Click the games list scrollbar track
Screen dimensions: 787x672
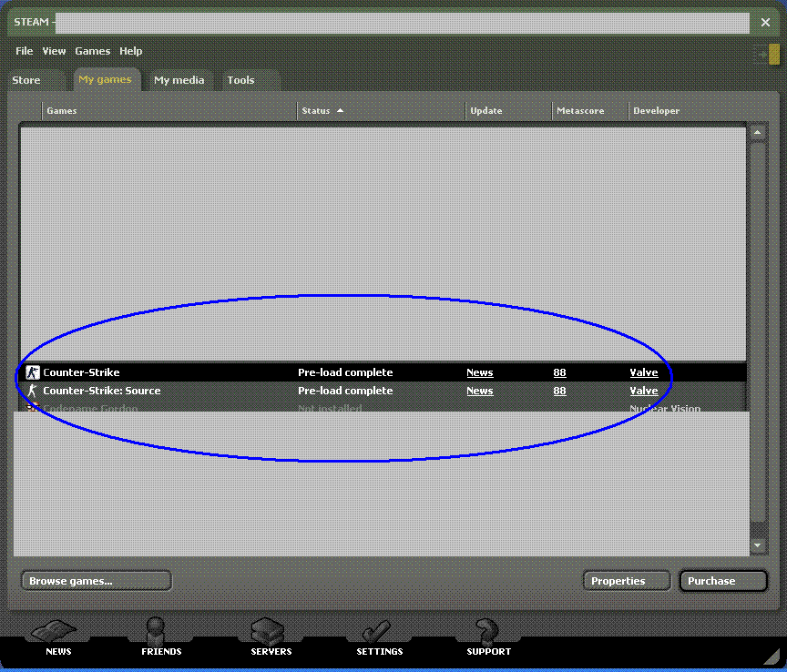(x=758, y=331)
